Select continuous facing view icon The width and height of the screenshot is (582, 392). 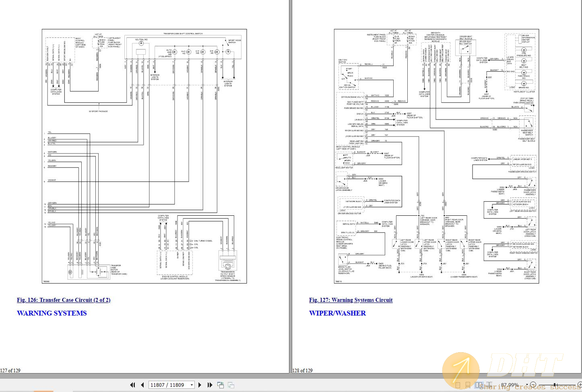coord(489,385)
